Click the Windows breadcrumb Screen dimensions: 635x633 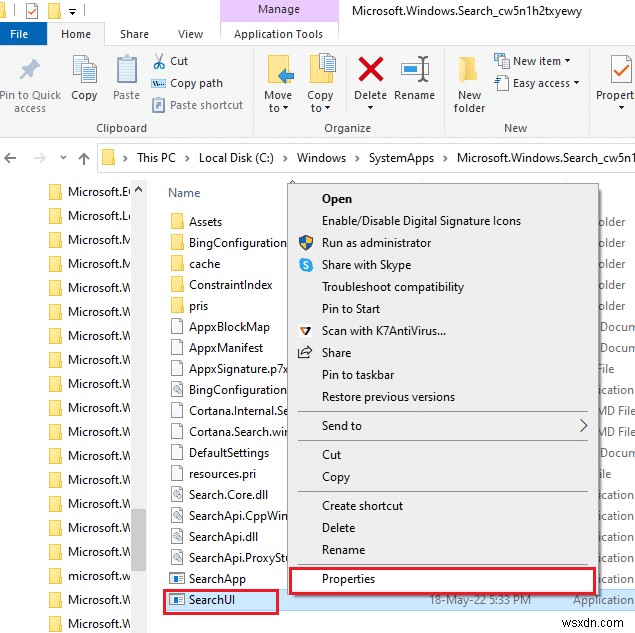[321, 158]
